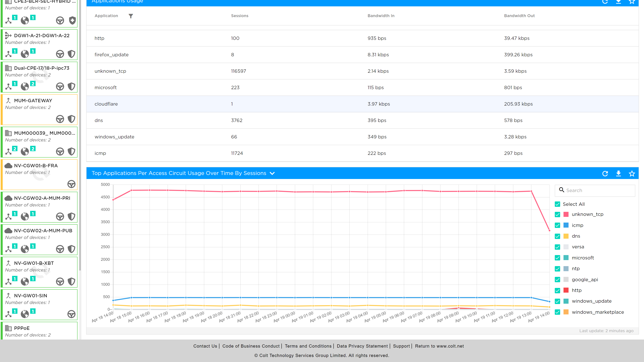
Task: Open Data Privacy Statement link
Action: pos(362,346)
